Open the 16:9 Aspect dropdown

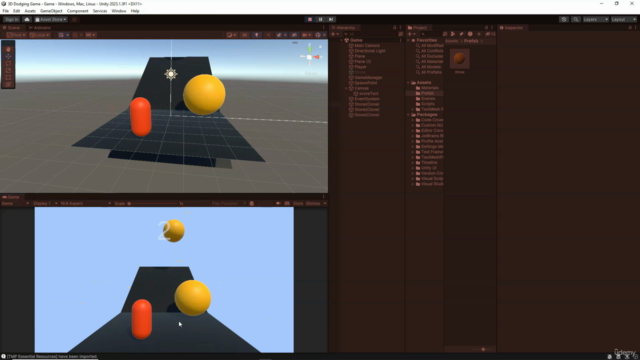[x=85, y=203]
